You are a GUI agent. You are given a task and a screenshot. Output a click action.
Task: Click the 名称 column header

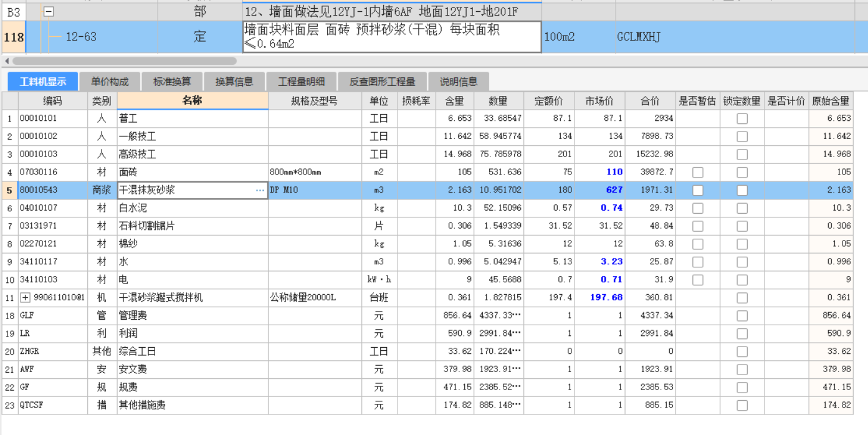tap(193, 101)
